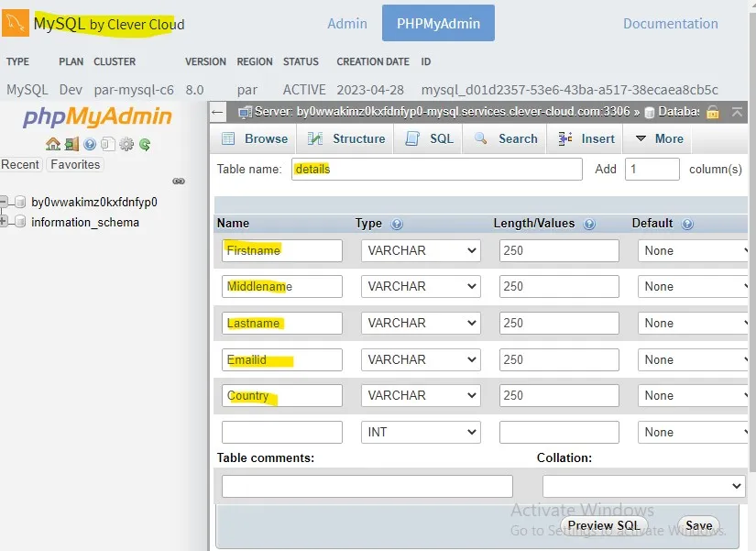Click the Preview SQL button

click(604, 525)
